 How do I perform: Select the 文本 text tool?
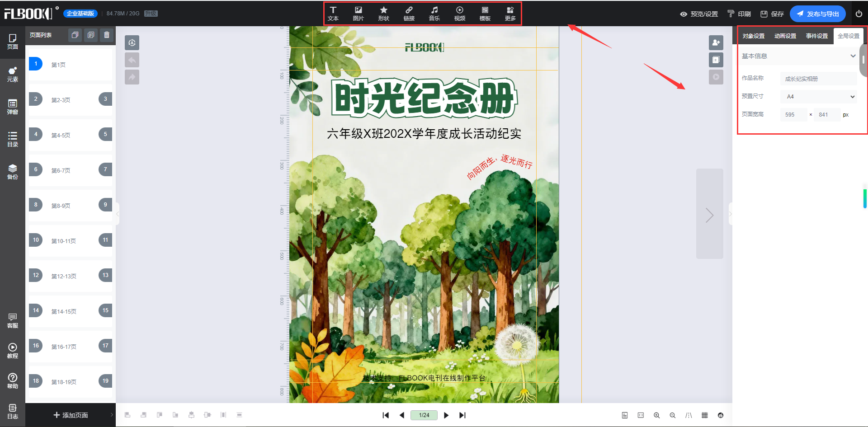pyautogui.click(x=333, y=14)
